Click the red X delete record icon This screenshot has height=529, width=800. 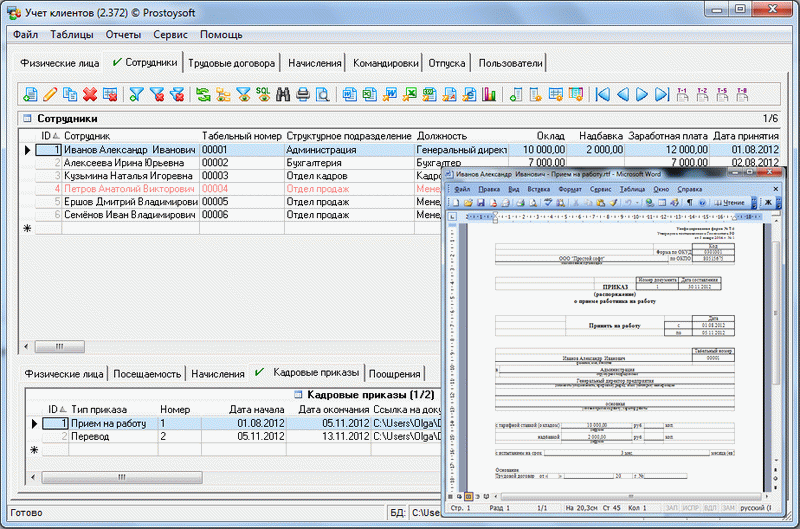point(90,94)
